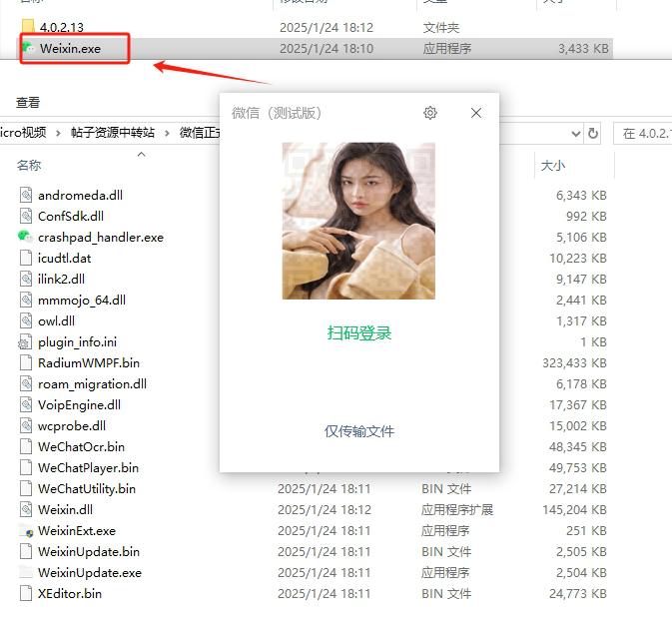
Task: Click 17,367 KB size of VoipEngine.dll
Action: click(x=578, y=405)
